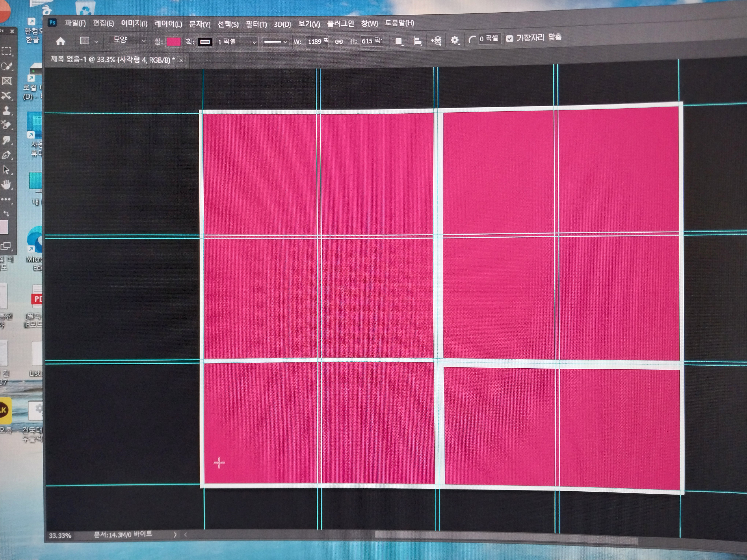Select the Frame tool

click(6, 81)
